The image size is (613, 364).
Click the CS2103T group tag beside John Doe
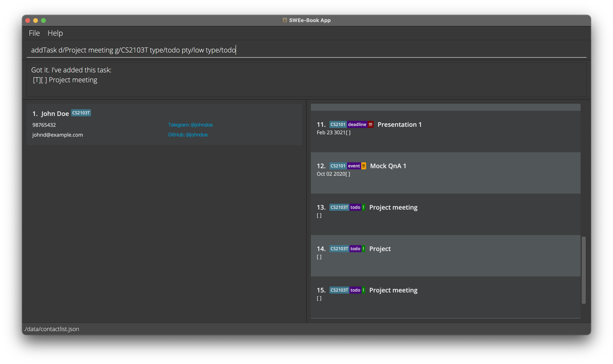81,113
